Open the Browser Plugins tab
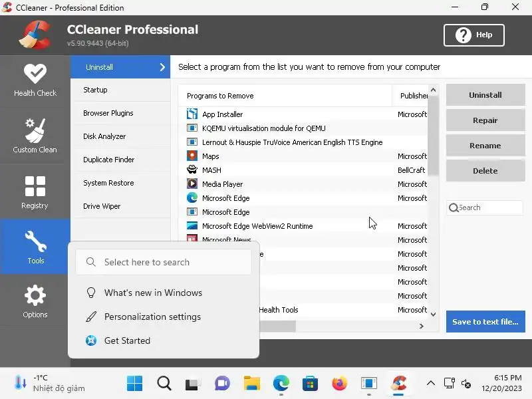Screen dimensions: 532x399 [120, 113]
